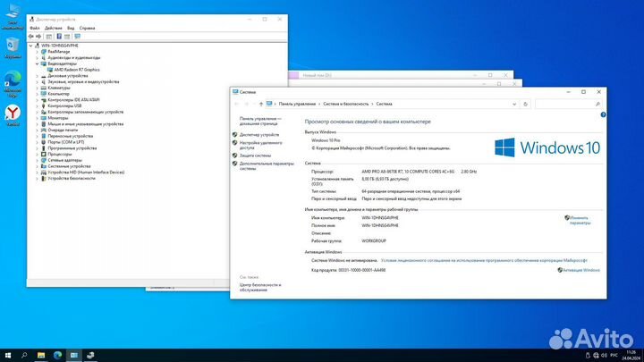The height and width of the screenshot is (362, 644).
Task: Expand the Мониторы category
Action: 37,118
